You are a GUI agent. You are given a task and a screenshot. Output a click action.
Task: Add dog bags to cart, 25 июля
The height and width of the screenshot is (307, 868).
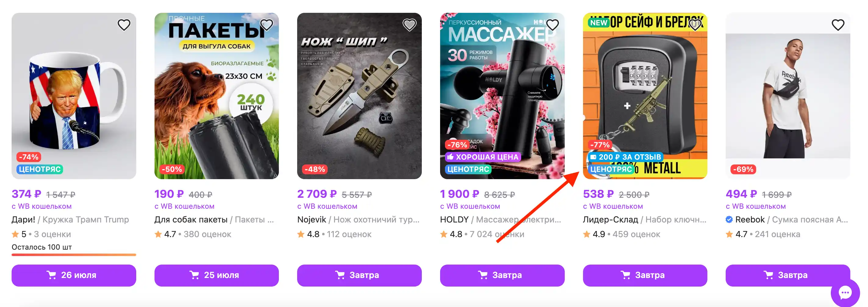216,275
